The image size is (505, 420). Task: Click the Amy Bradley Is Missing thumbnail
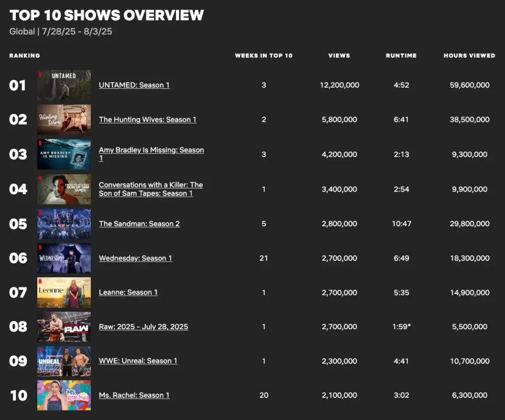tap(64, 154)
